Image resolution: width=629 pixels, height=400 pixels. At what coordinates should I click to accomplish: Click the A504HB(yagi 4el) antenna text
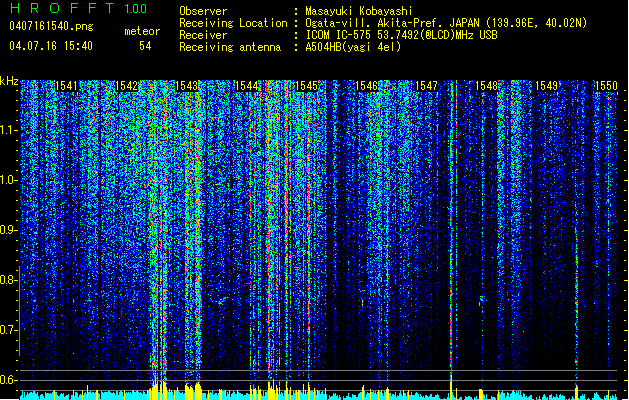[x=353, y=47]
